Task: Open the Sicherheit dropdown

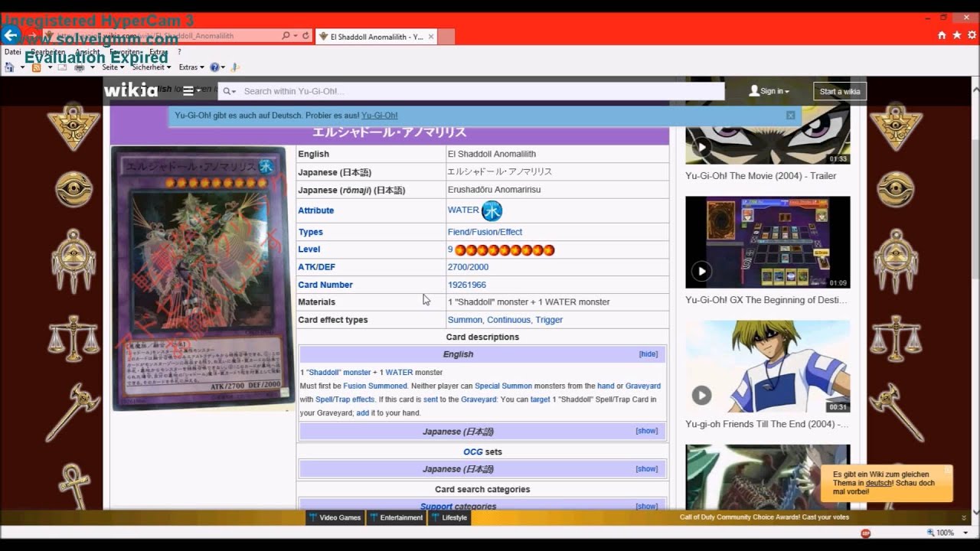Action: (151, 67)
